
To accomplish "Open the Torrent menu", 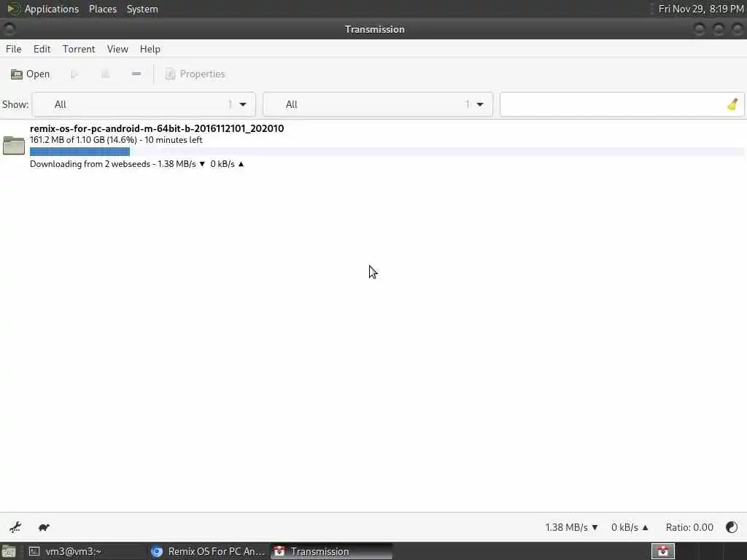I will tap(79, 49).
